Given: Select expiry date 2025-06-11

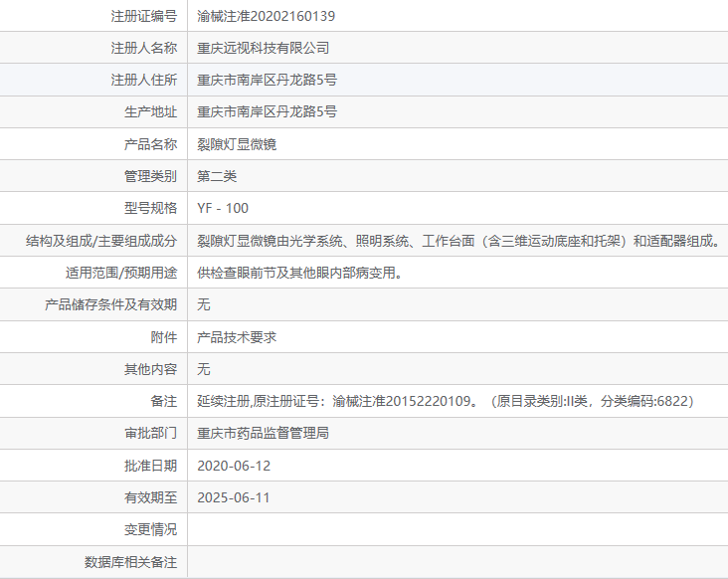Looking at the screenshot, I should (234, 497).
